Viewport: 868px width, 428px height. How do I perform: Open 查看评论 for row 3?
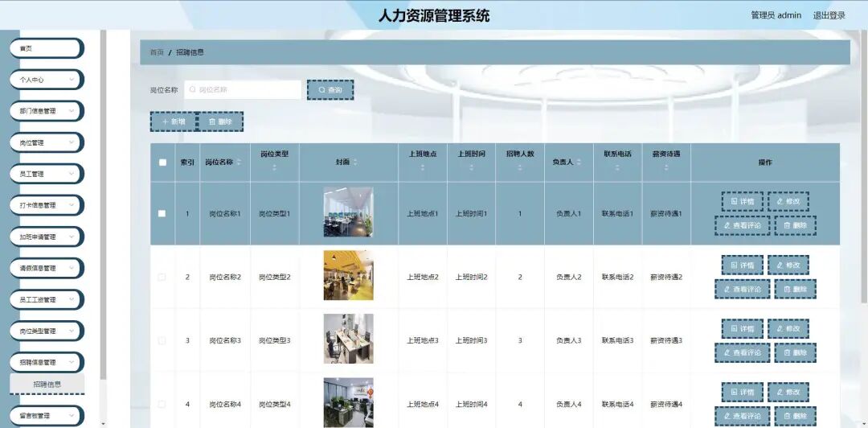pyautogui.click(x=742, y=352)
